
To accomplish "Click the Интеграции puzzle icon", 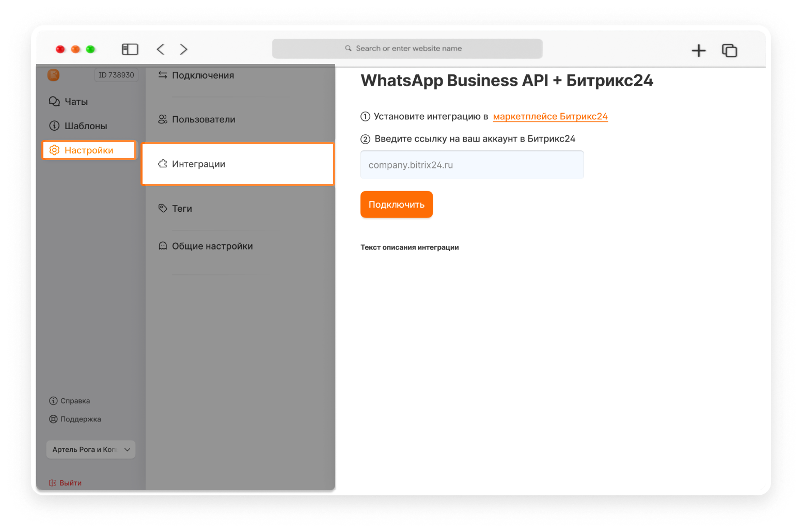I will point(163,164).
